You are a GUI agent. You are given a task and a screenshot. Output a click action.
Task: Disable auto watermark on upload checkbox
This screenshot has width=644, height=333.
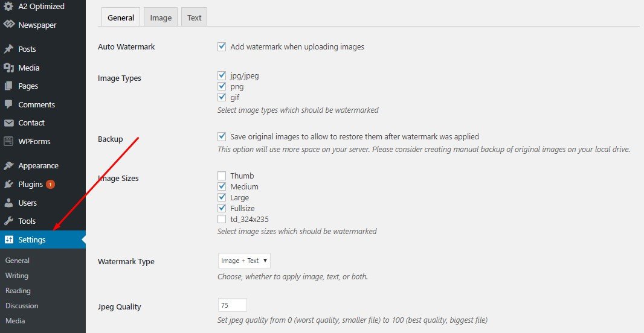point(222,46)
